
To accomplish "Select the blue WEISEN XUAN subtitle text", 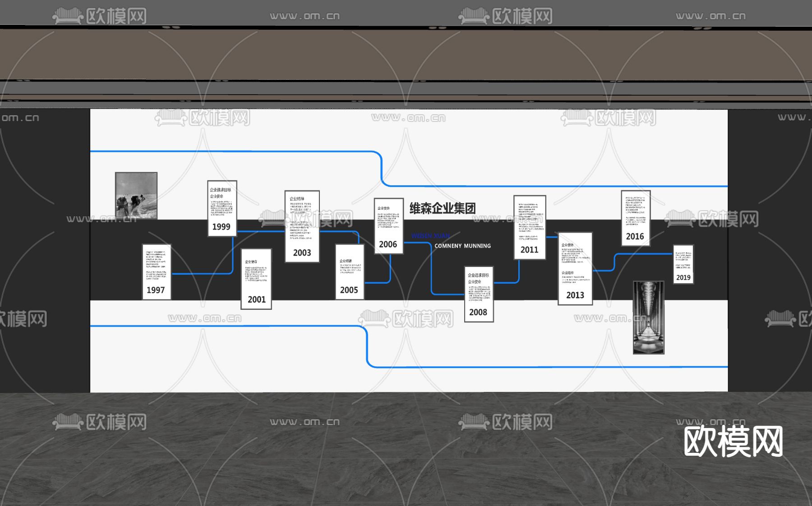I will pyautogui.click(x=431, y=235).
